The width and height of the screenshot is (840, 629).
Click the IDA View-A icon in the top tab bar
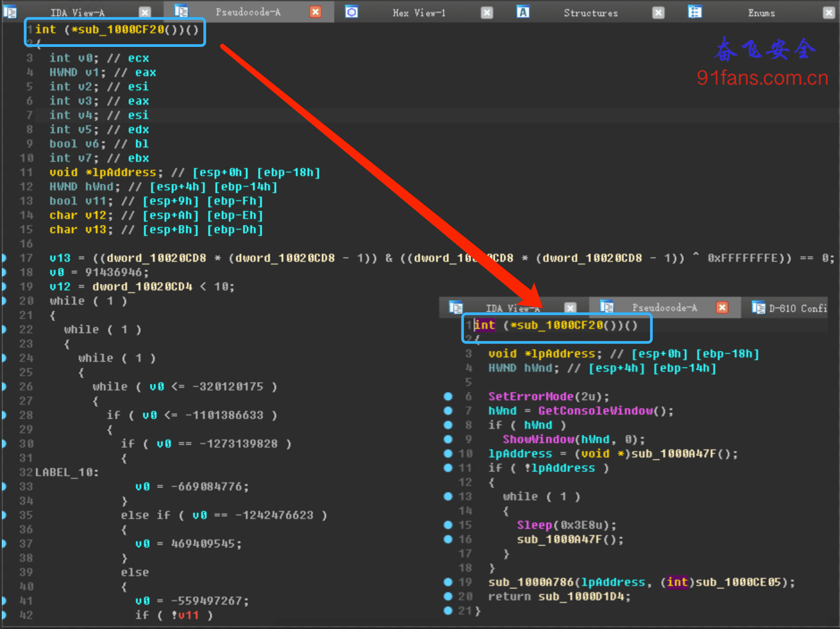point(10,12)
